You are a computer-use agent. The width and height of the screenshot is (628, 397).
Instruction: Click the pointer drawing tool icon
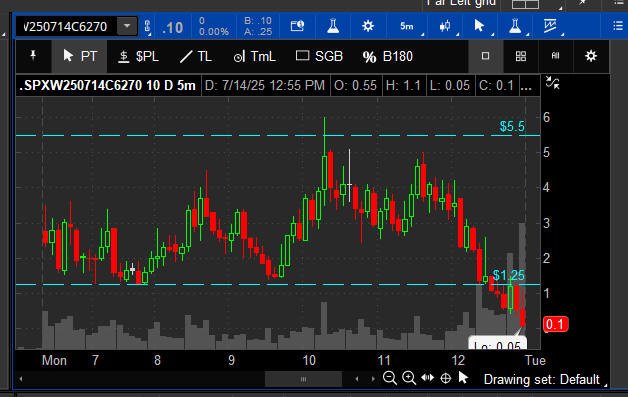479,26
